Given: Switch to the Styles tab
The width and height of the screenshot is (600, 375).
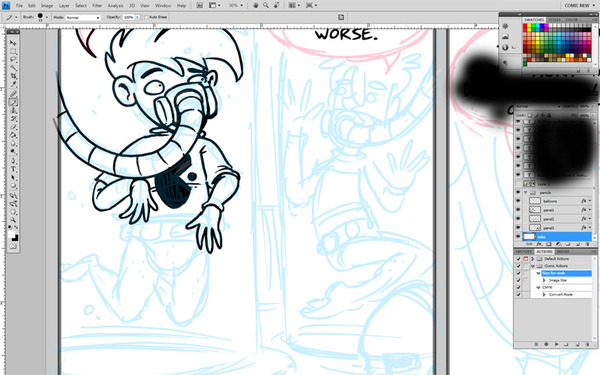Looking at the screenshot, I should tap(554, 20).
